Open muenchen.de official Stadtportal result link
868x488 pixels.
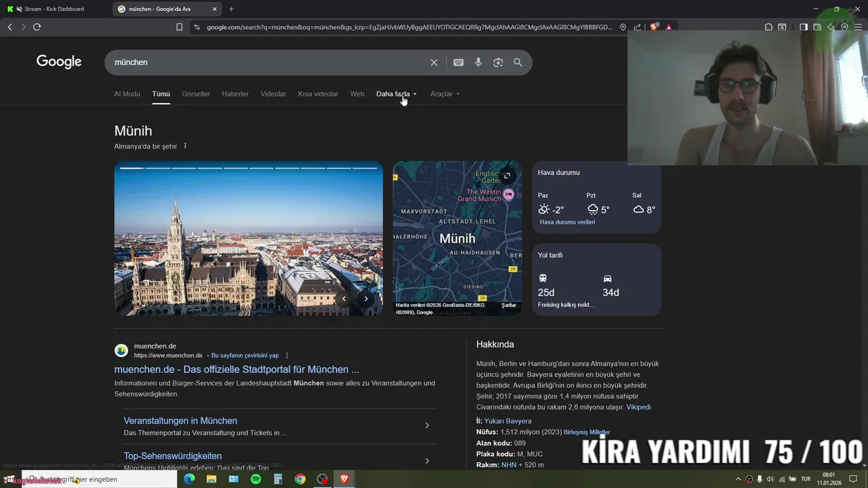click(237, 369)
